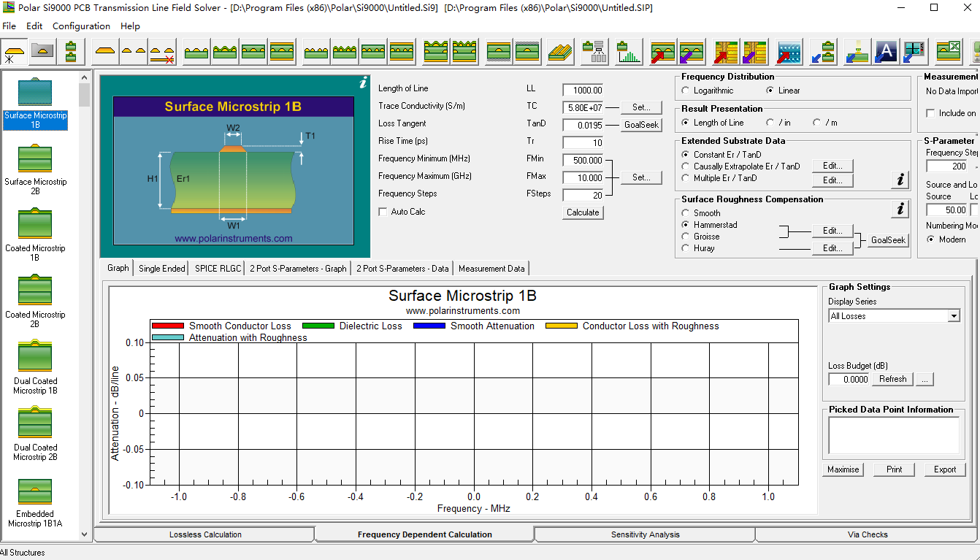This screenshot has width=980, height=560.
Task: Open structure info icon on teal diagram
Action: click(363, 83)
